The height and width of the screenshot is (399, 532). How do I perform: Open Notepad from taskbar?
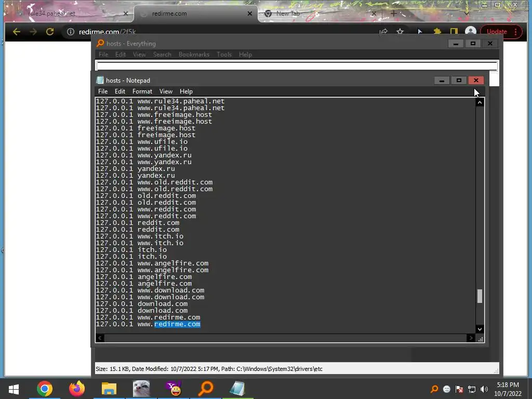click(x=237, y=389)
